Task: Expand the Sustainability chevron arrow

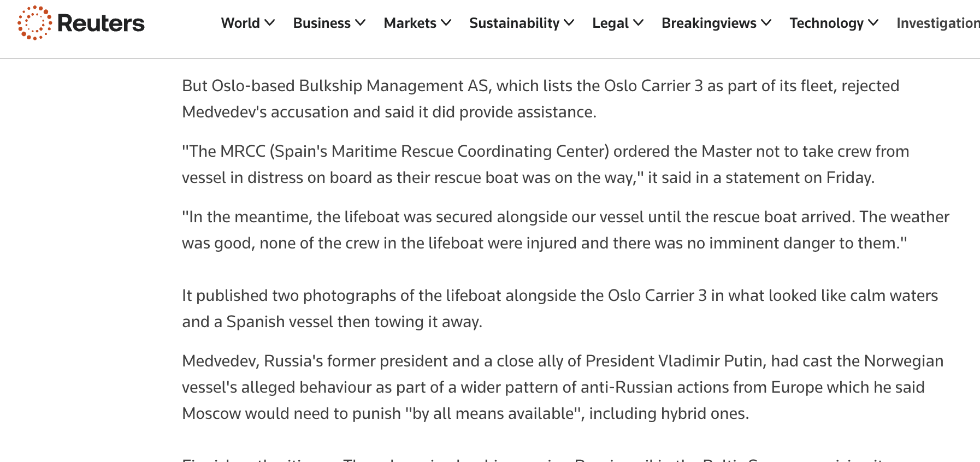Action: pyautogui.click(x=569, y=23)
